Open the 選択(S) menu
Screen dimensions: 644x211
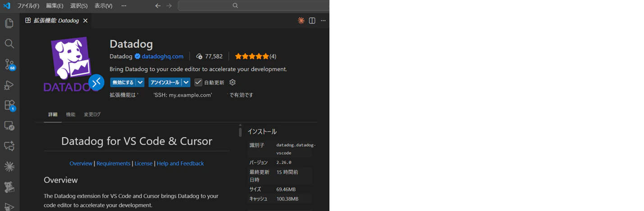click(x=79, y=5)
